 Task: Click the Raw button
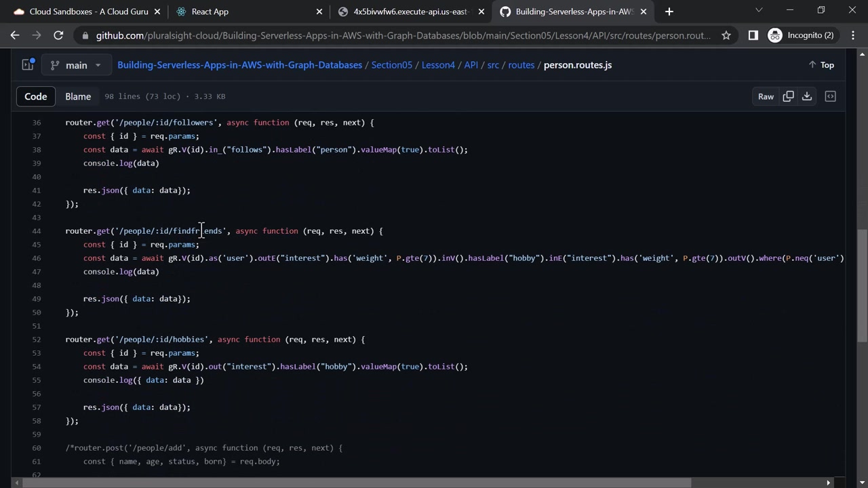click(x=766, y=96)
